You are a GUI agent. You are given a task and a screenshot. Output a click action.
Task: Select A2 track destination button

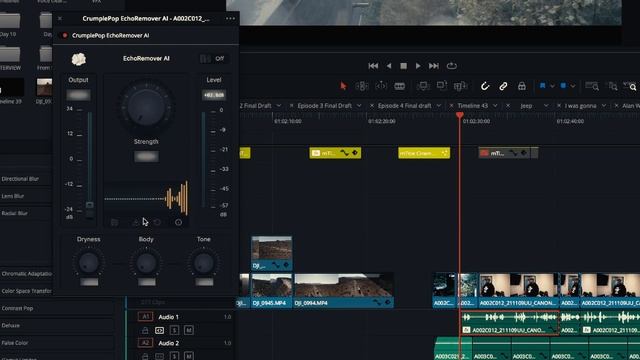145,343
